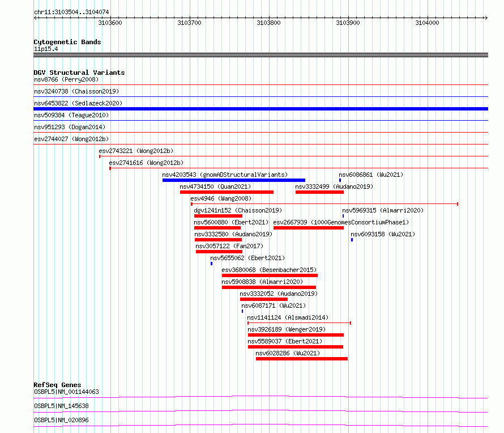The height and width of the screenshot is (433, 504).
Task: Click esv4946 (Wang2008) label
Action: [221, 198]
